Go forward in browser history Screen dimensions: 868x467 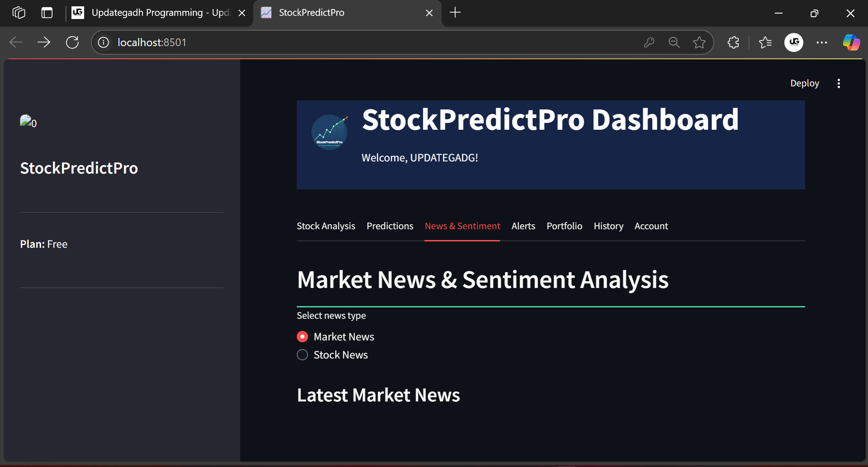tap(44, 42)
